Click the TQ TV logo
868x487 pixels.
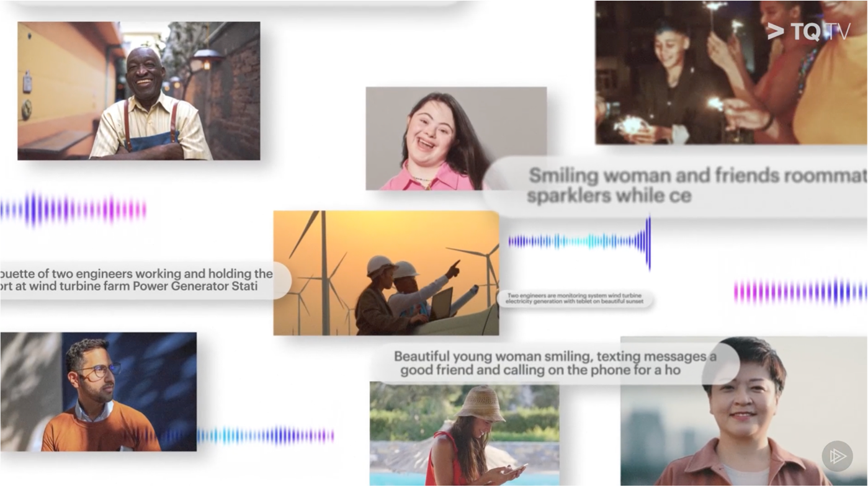pyautogui.click(x=808, y=32)
